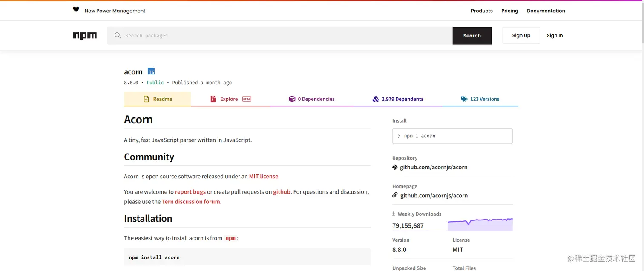
Task: Click the Versions tag icon
Action: 464,99
